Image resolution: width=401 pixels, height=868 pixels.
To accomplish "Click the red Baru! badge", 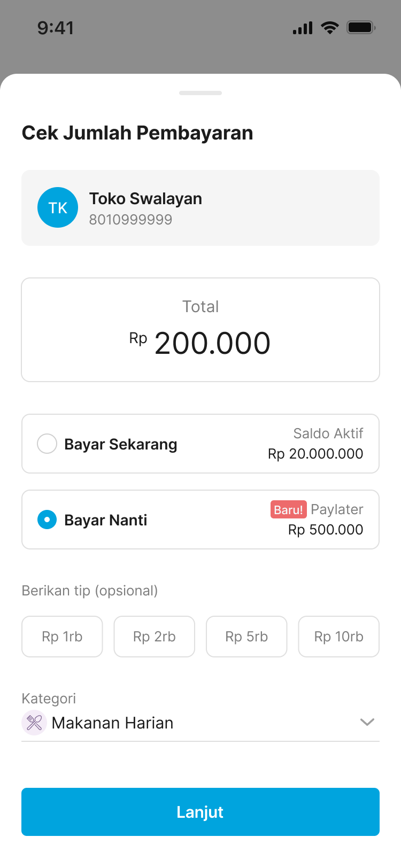I will (288, 510).
